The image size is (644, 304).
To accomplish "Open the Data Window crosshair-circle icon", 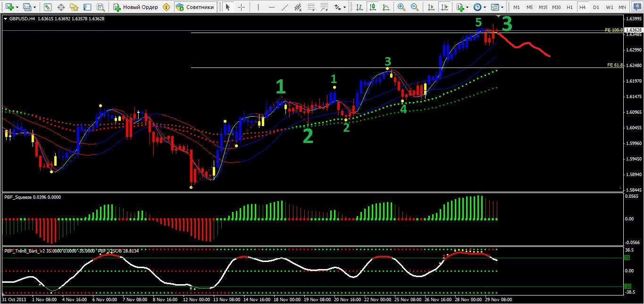I will pos(61,7).
